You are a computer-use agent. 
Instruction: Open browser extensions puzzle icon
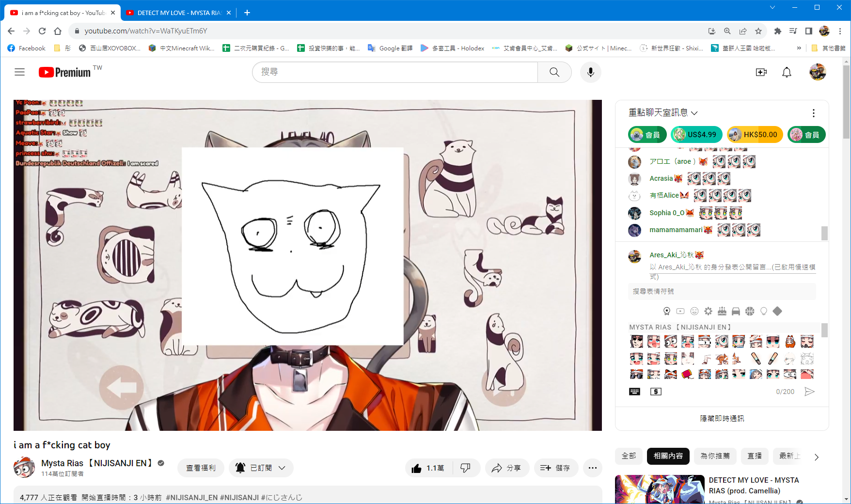[777, 31]
